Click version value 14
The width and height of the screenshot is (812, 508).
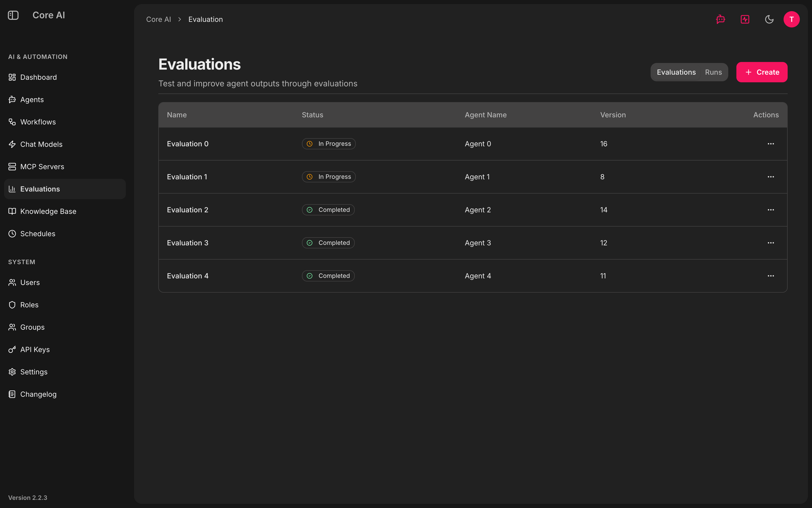(604, 210)
